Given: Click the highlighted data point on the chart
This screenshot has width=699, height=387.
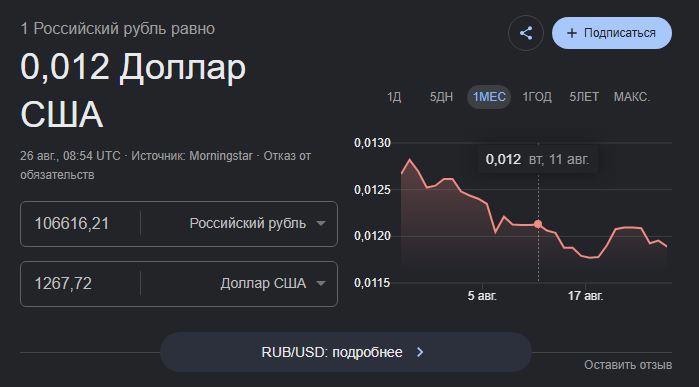Looking at the screenshot, I should tap(538, 224).
